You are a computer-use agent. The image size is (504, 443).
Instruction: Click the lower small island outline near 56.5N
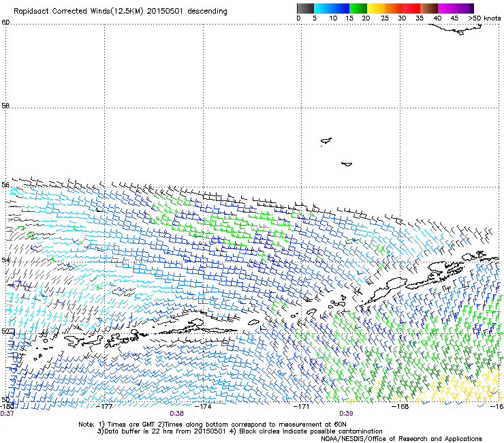[347, 164]
